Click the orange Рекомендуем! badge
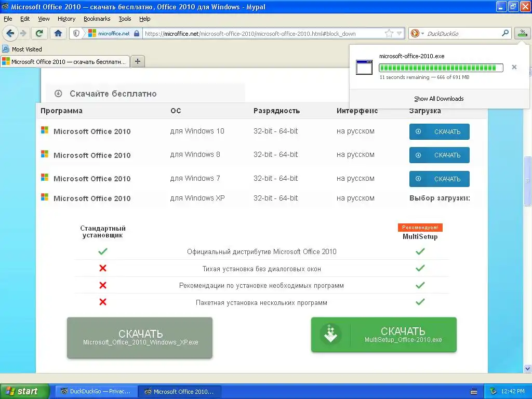This screenshot has height=399, width=532. 420,228
